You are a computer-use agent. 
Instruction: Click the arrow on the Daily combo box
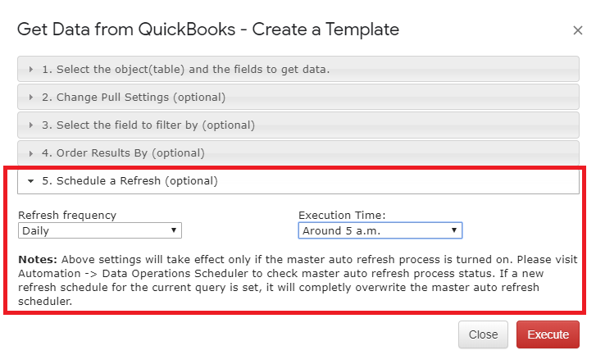(174, 230)
